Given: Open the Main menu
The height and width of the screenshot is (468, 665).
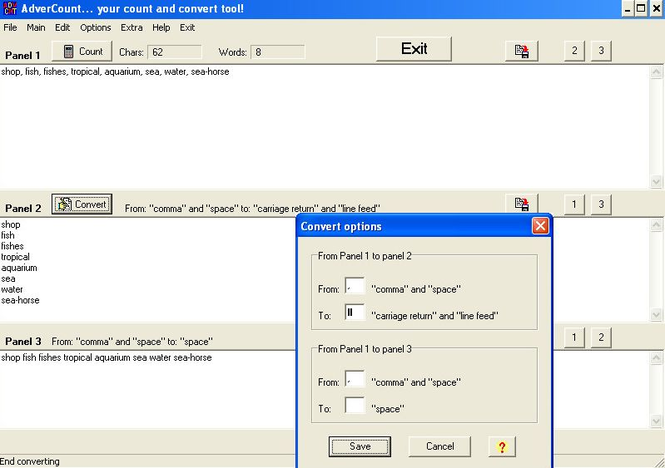Looking at the screenshot, I should coord(36,28).
